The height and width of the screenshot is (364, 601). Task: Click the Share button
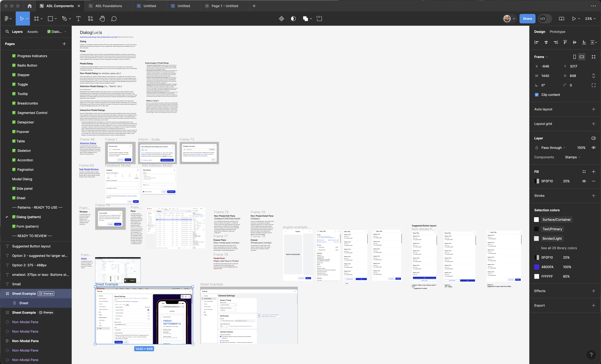click(527, 18)
